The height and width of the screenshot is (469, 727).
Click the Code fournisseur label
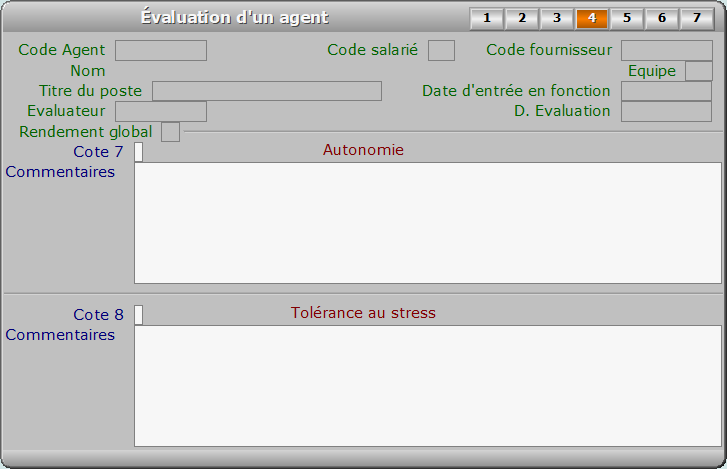coord(549,50)
